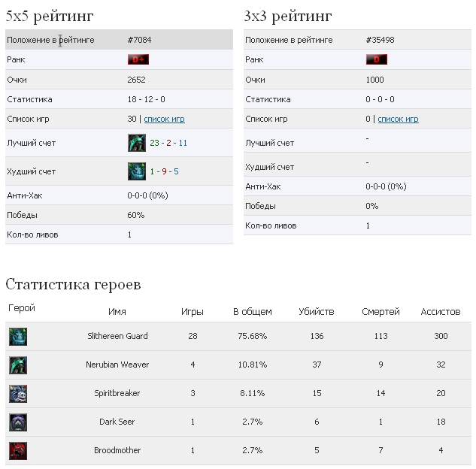Click the 5x5 ranking position #7084
This screenshot has height=469, width=476.
pyautogui.click(x=141, y=40)
